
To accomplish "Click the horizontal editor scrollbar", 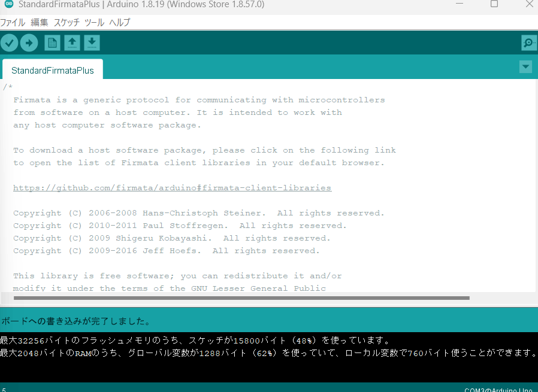I will (x=241, y=298).
